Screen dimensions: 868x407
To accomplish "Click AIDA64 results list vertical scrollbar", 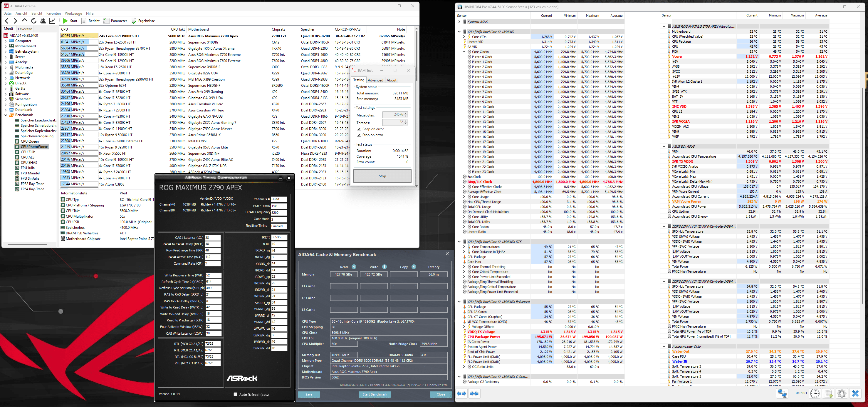I will click(417, 56).
